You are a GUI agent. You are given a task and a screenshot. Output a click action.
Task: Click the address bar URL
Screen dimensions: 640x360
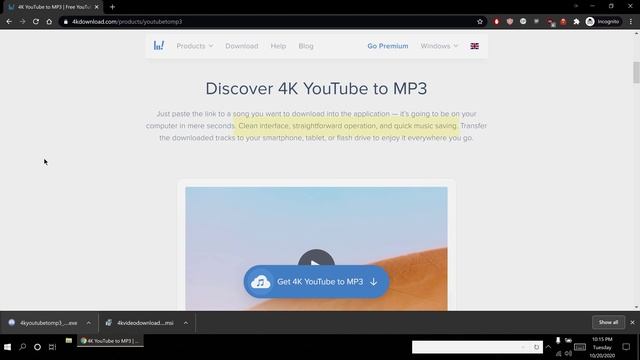click(x=127, y=22)
